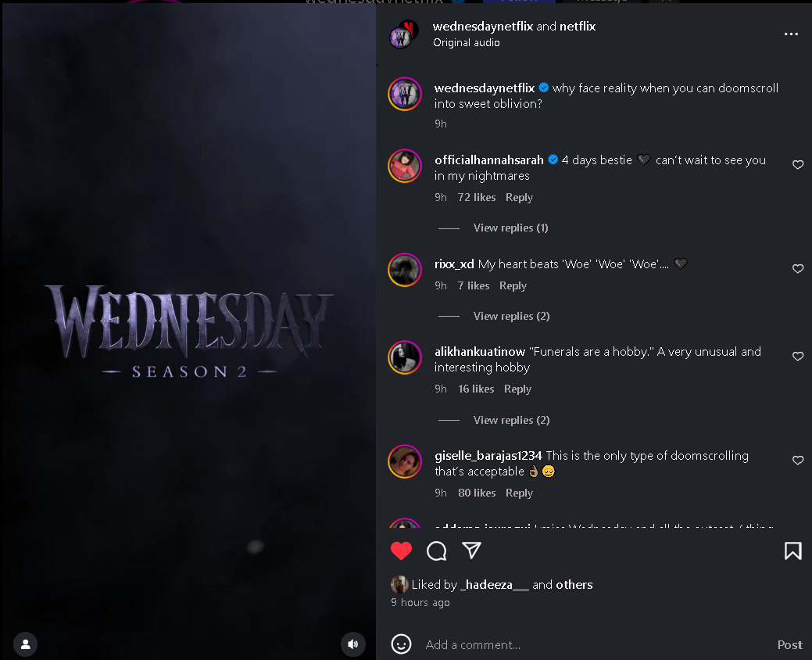Viewport: 812px width, 660px height.
Task: Click the Post comment button
Action: coord(790,644)
